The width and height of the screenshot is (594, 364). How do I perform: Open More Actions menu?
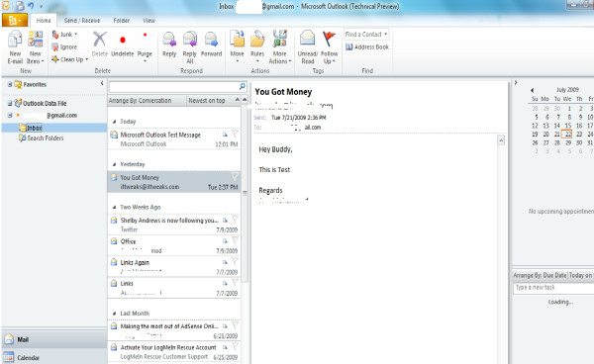(x=280, y=47)
